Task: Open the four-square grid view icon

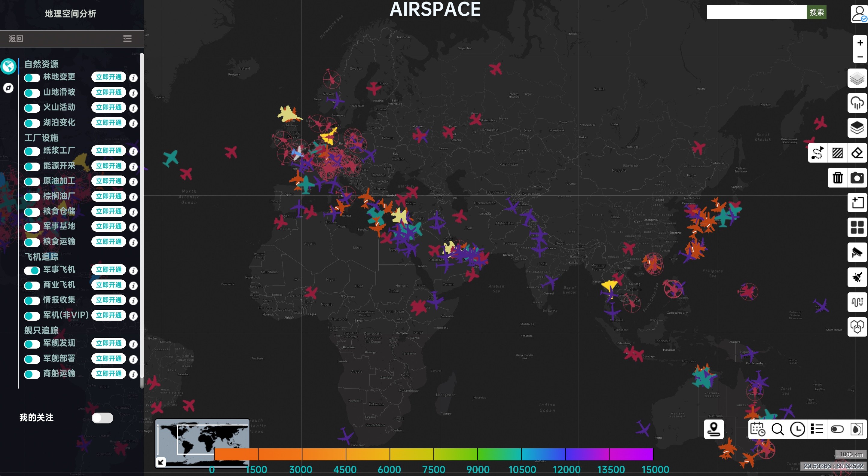Action: [857, 227]
